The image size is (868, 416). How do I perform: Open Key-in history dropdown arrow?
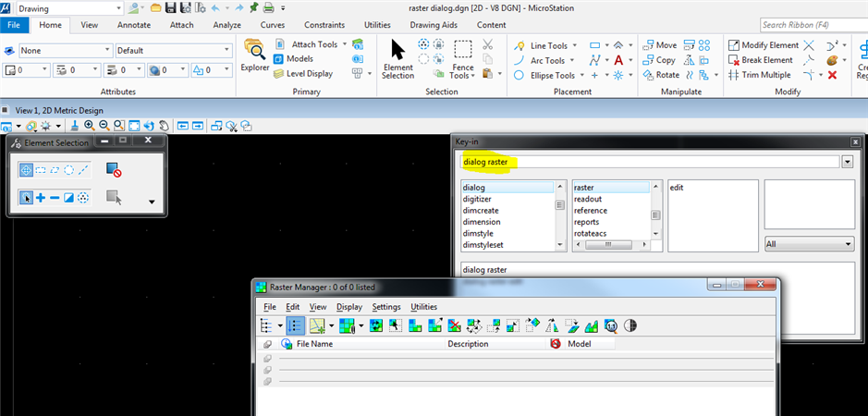click(x=848, y=162)
